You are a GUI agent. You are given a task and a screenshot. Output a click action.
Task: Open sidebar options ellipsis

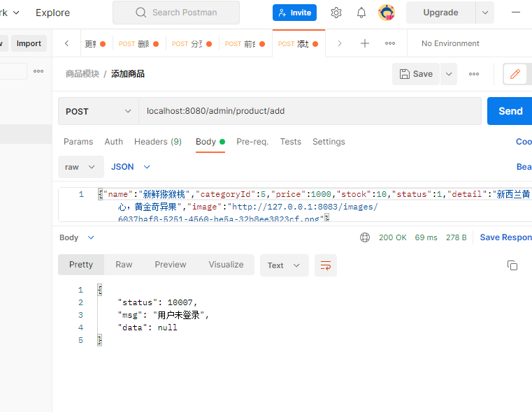point(38,71)
